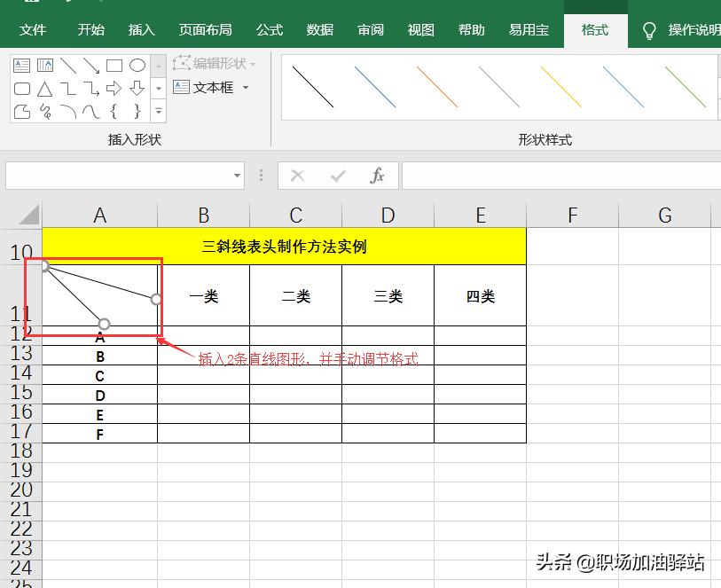Screen dimensions: 721x588
Task: Select the left brace shape tool
Action: pyautogui.click(x=114, y=112)
